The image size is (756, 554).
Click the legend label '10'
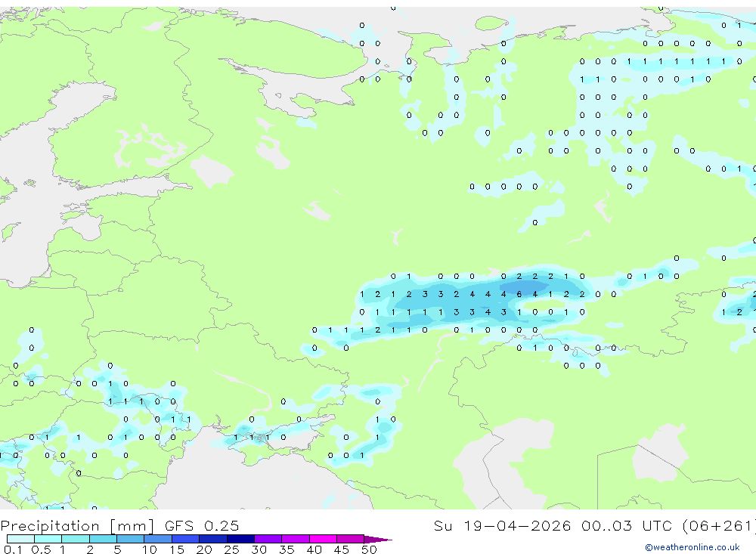click(149, 549)
